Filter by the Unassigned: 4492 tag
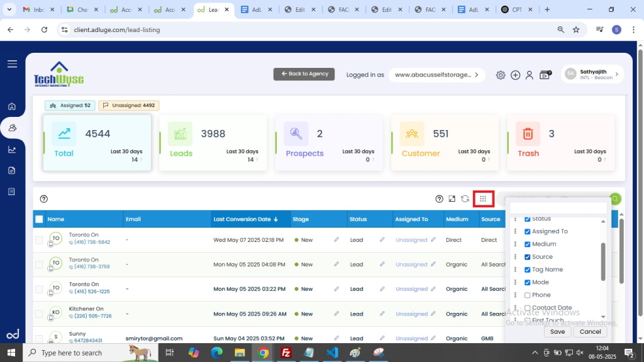Image resolution: width=644 pixels, height=362 pixels. 129,106
